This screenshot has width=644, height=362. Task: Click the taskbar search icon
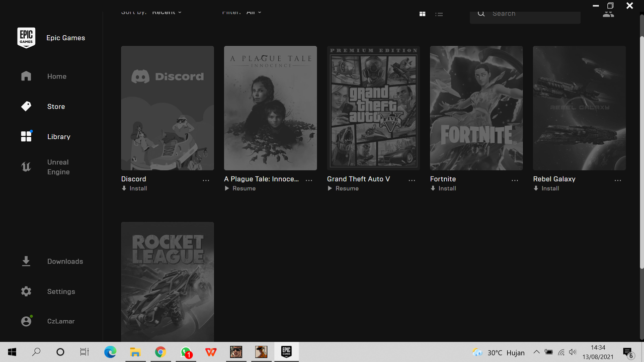[36, 352]
